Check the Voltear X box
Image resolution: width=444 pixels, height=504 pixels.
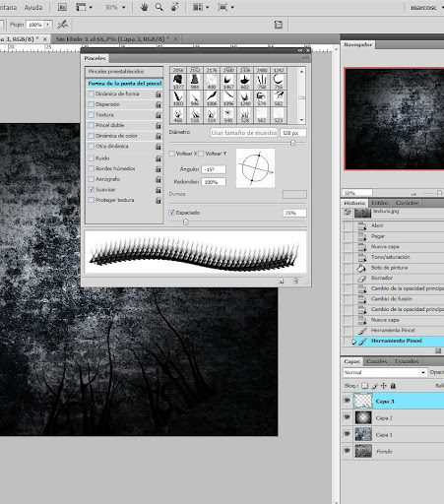(171, 154)
